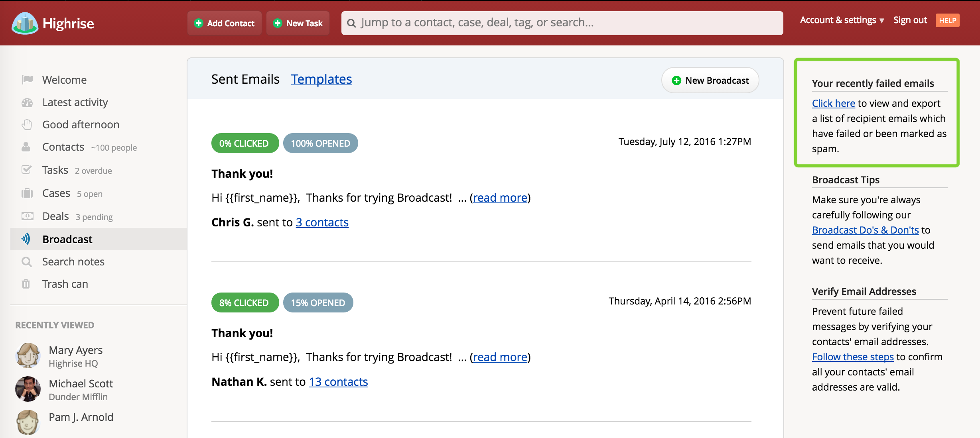The height and width of the screenshot is (438, 980).
Task: Click the Nathan K. sender name
Action: (x=239, y=382)
